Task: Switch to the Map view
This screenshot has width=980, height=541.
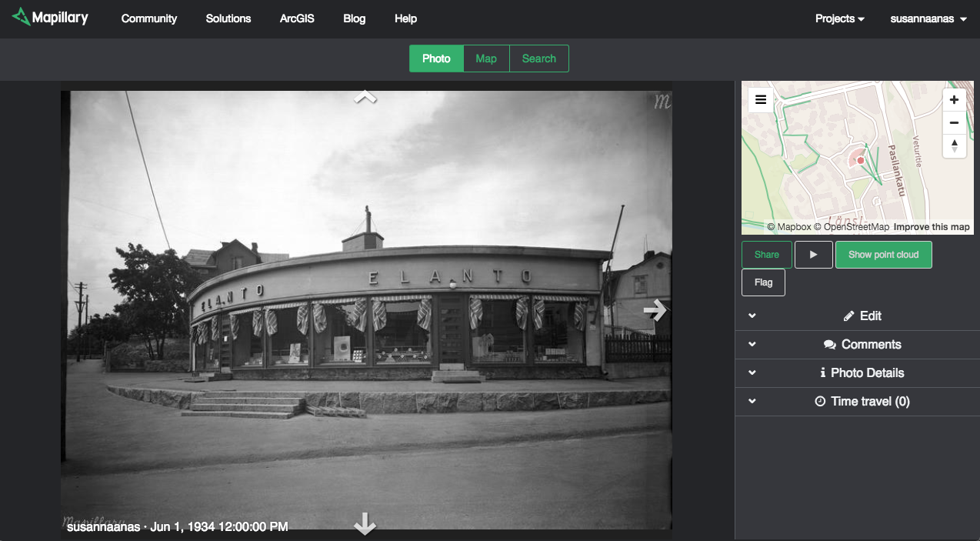Action: coord(486,58)
